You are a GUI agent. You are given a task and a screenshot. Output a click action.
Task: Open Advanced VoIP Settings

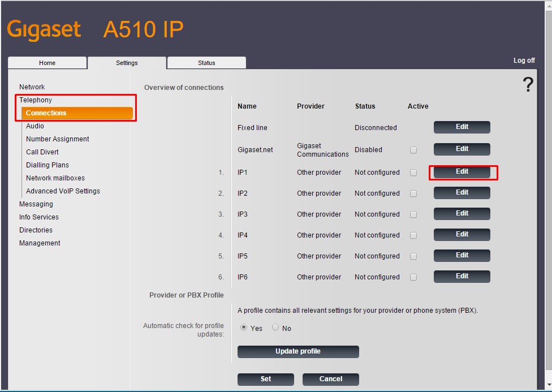coord(63,191)
